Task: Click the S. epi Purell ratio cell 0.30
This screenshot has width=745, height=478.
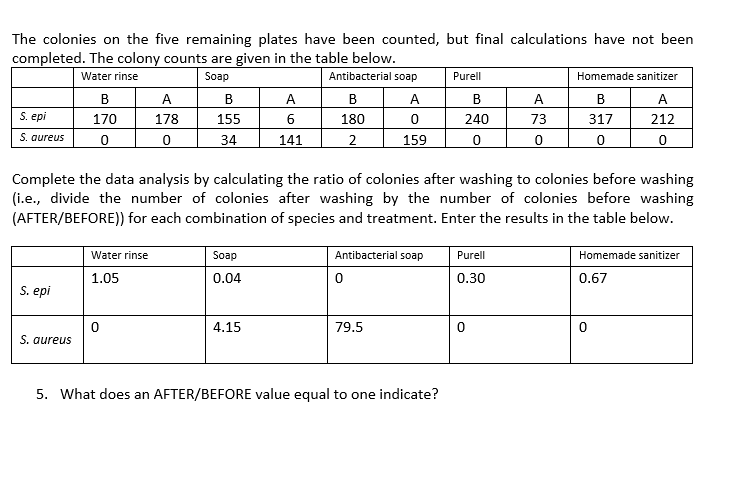Action: pos(510,291)
